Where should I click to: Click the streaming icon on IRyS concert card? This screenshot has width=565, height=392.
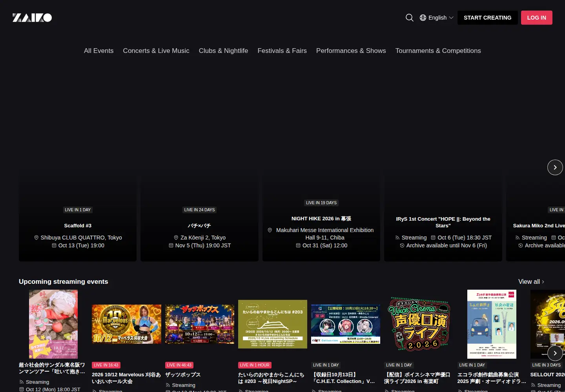tap(397, 238)
